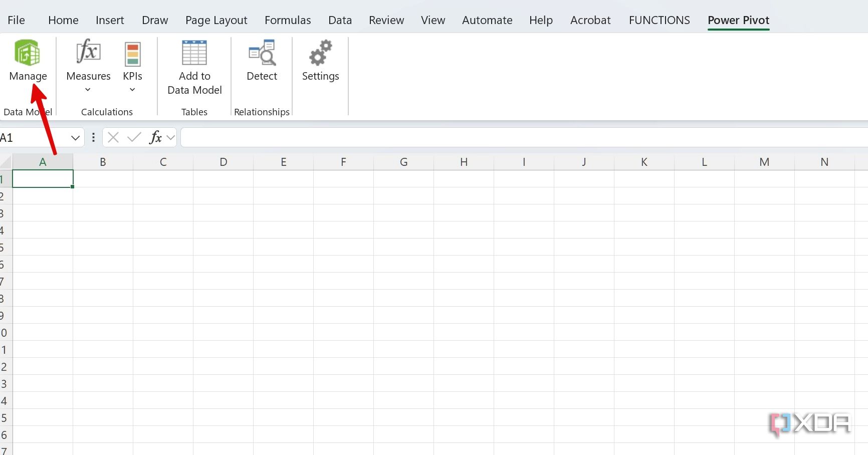The image size is (868, 455).
Task: Open the Name Box dropdown
Action: tap(76, 137)
